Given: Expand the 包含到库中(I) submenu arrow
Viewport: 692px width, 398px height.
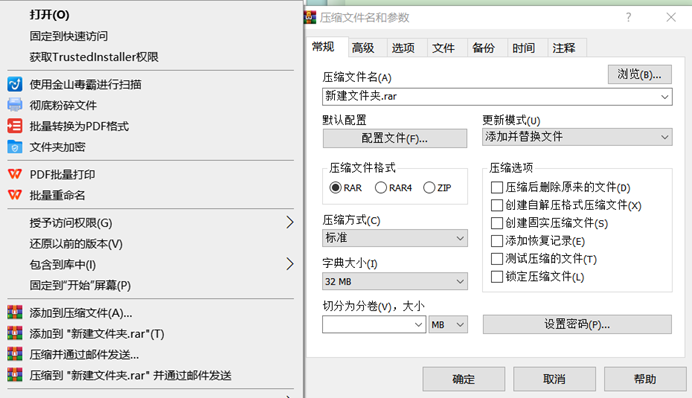Looking at the screenshot, I should coord(290,264).
